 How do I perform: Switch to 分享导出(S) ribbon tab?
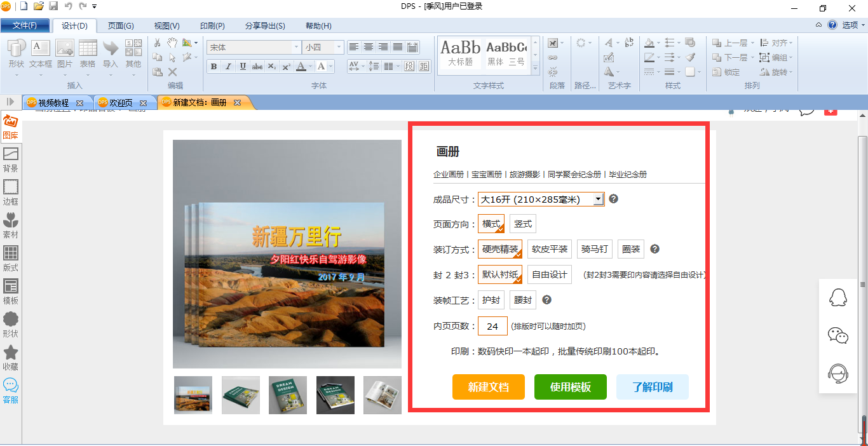tap(265, 26)
